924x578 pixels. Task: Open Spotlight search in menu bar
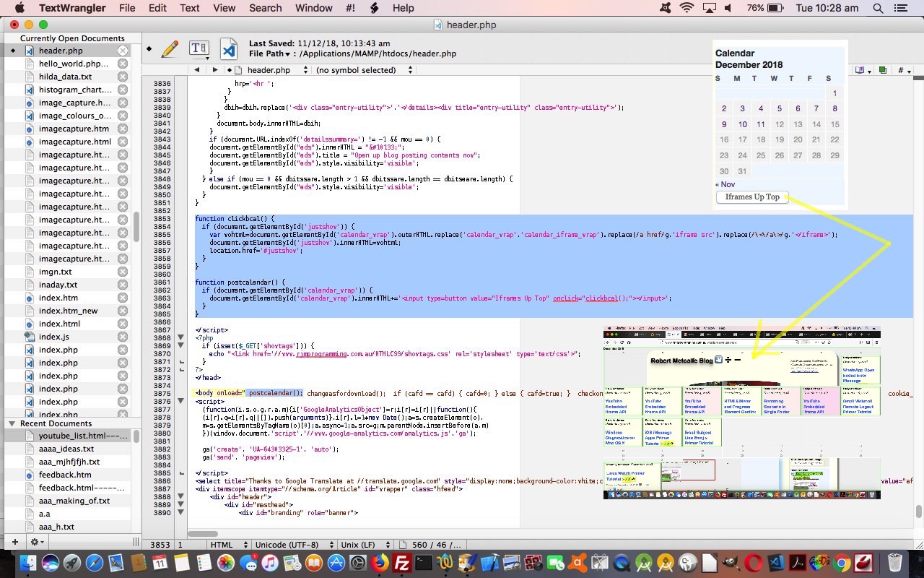pyautogui.click(x=878, y=8)
